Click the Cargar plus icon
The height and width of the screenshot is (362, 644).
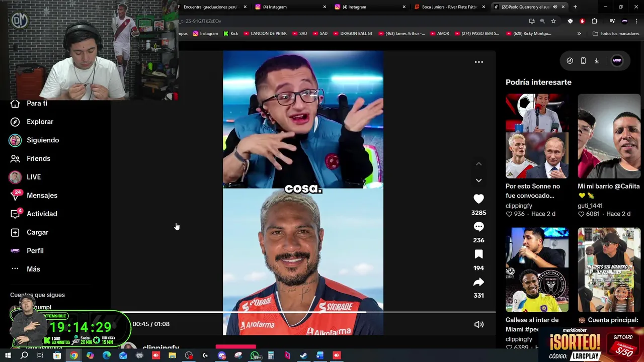pos(15,232)
